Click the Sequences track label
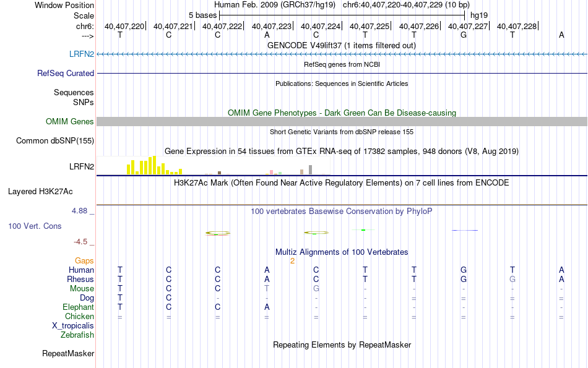 74,92
